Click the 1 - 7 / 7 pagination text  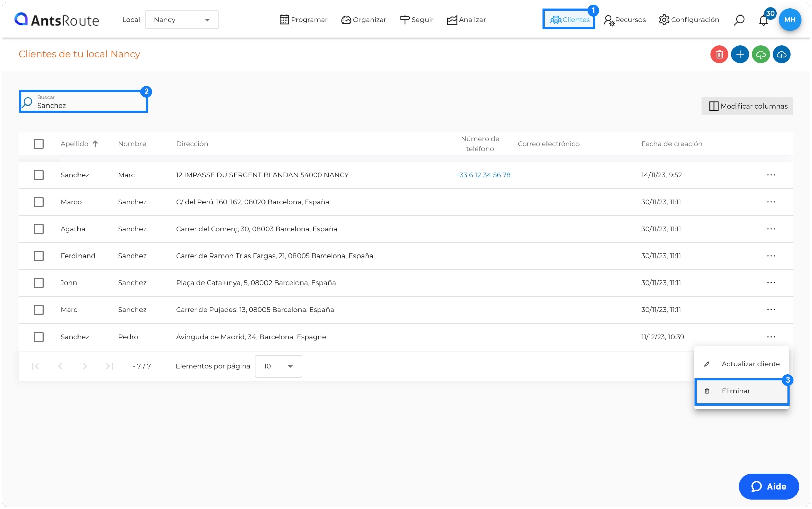click(x=139, y=366)
